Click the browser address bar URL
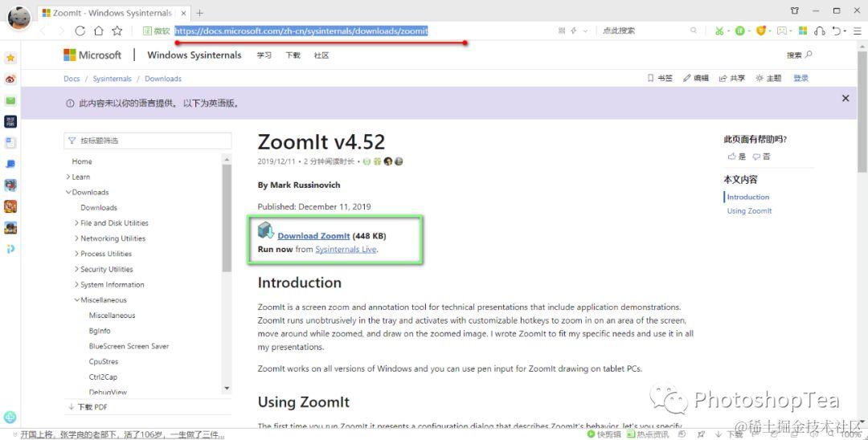868x440 pixels. click(x=301, y=31)
